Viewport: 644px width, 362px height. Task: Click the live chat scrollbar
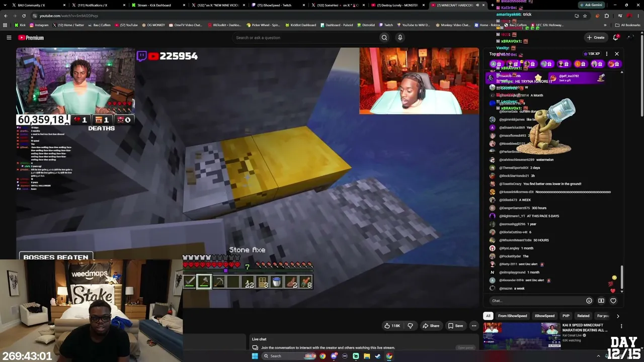(622, 278)
